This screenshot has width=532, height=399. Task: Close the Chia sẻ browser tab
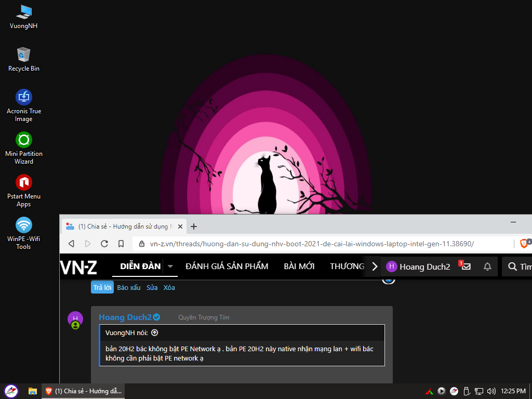click(180, 227)
